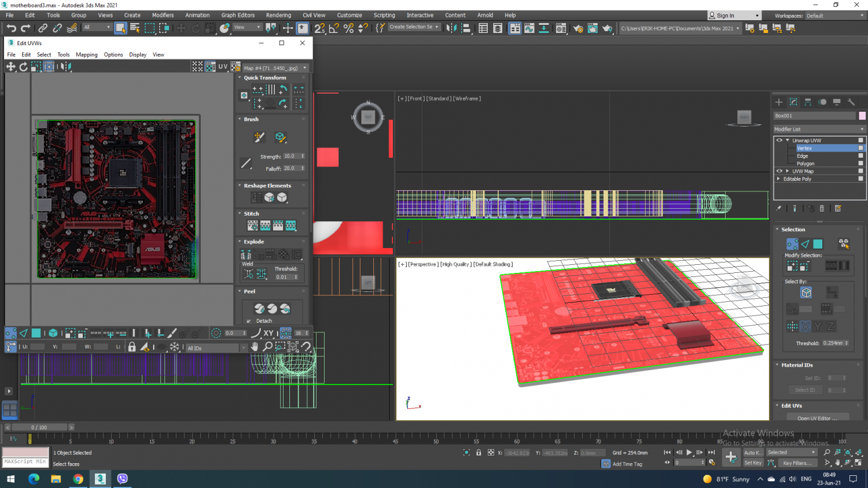The width and height of the screenshot is (868, 488).
Task: Click the Zoom magnifier icon in Edit UVWs
Action: click(267, 347)
